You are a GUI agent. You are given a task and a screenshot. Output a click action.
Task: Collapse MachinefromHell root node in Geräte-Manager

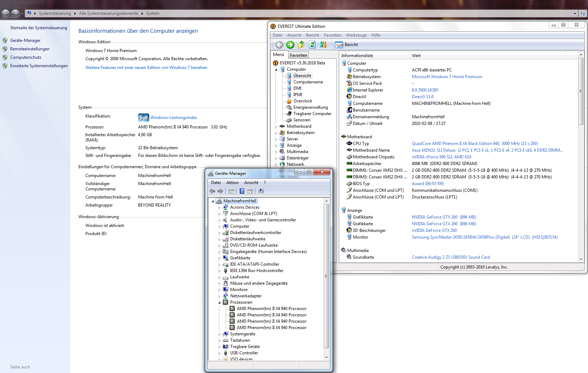pyautogui.click(x=213, y=201)
